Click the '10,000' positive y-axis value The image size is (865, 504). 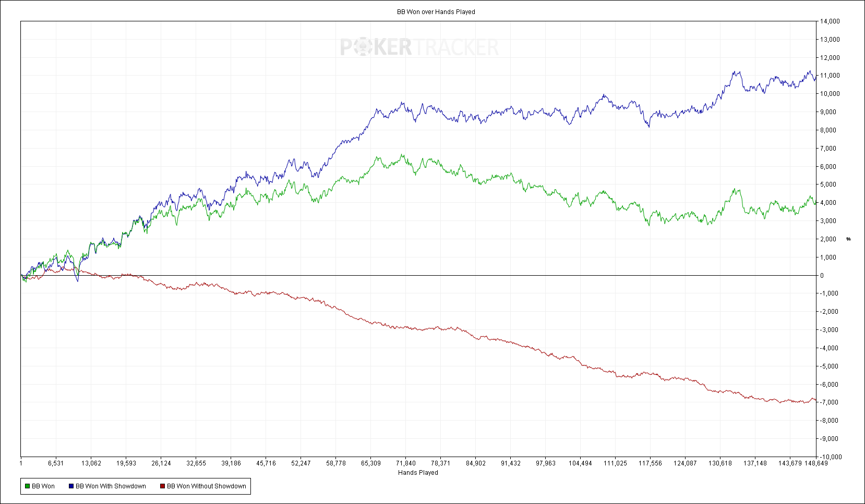click(x=830, y=94)
